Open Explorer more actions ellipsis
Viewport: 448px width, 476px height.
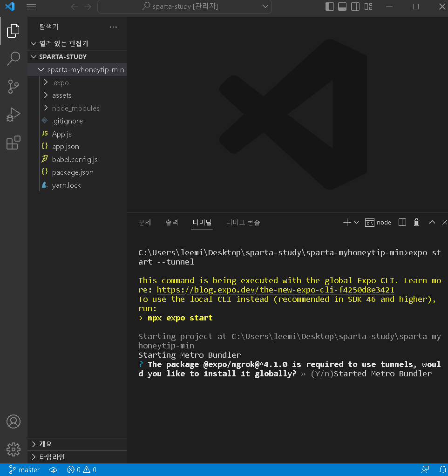coord(113,27)
